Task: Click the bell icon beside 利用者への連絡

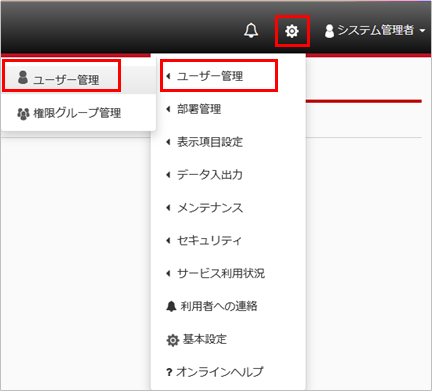Action: pos(171,306)
